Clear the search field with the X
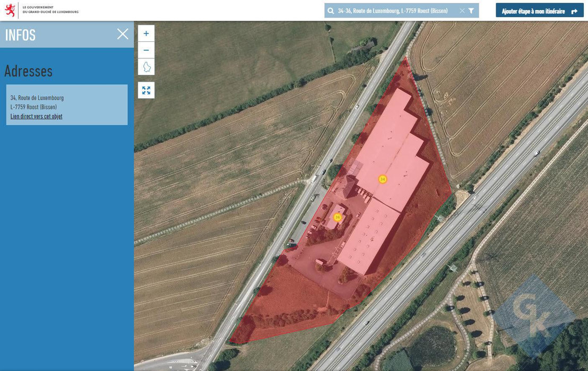The image size is (588, 371). pos(462,11)
